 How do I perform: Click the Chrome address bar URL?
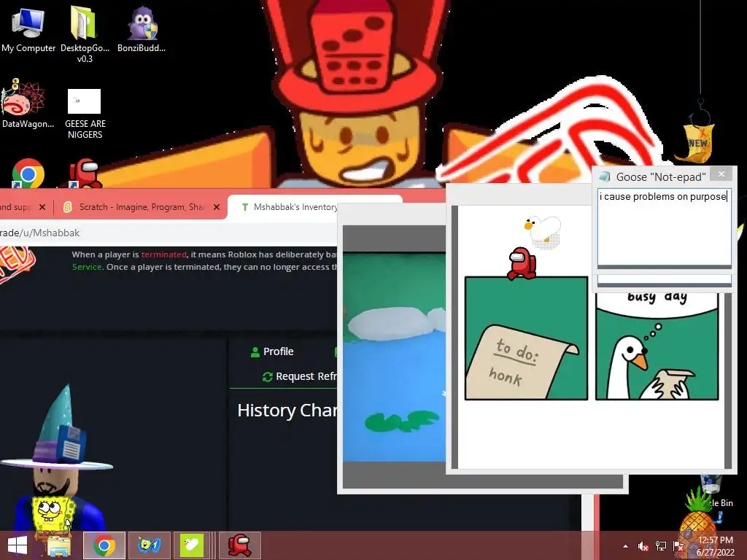(40, 233)
